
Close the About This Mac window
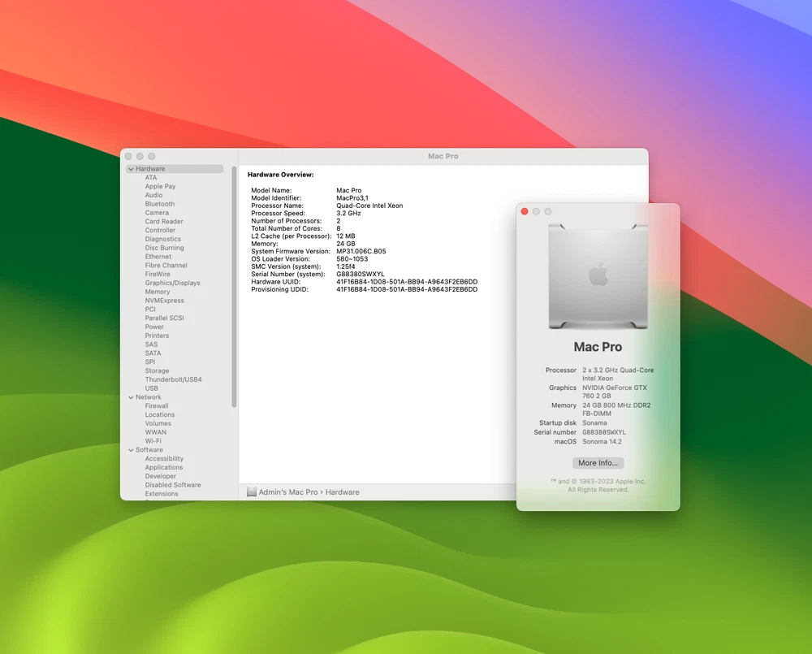pos(525,211)
